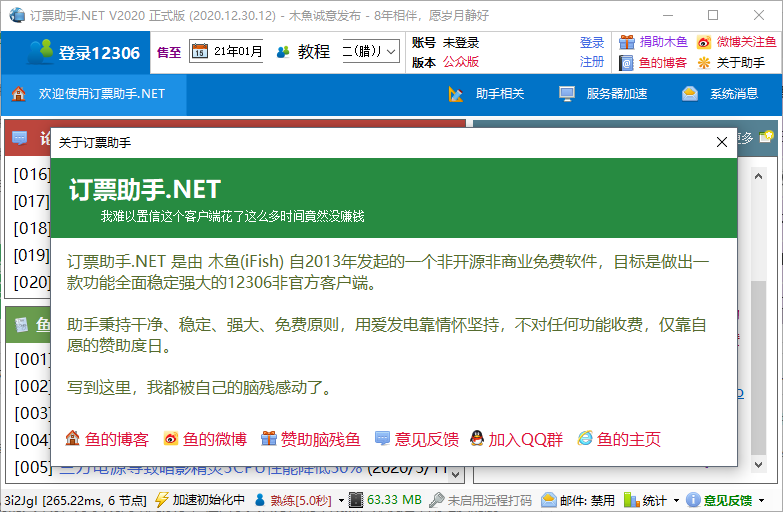
Task: Open 微博关注鱼 Weibo link in toolbar
Action: click(737, 42)
